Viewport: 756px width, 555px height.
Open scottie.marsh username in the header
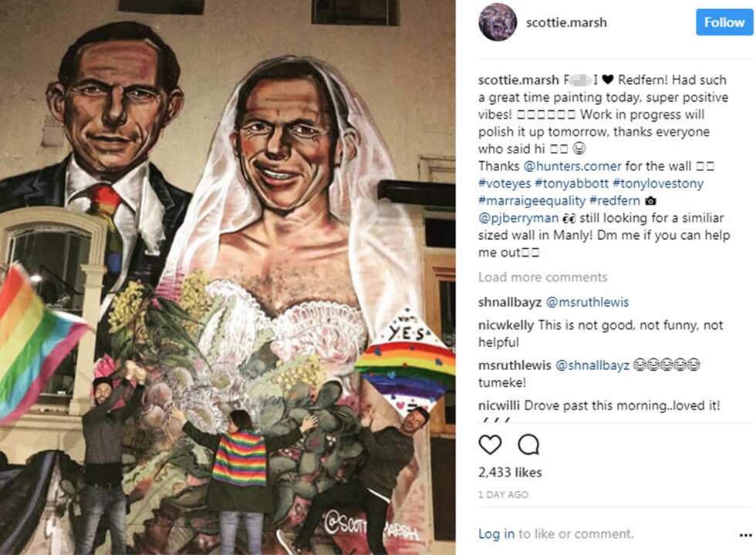(566, 22)
